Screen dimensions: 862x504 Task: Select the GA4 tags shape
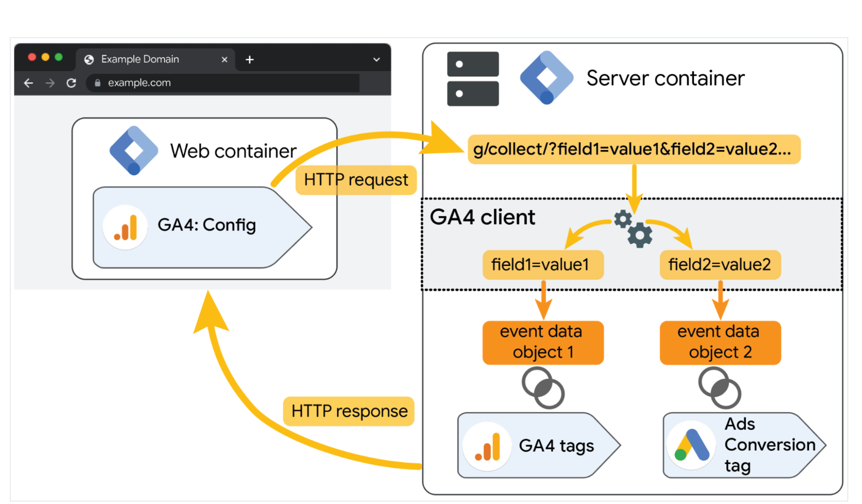pyautogui.click(x=539, y=445)
